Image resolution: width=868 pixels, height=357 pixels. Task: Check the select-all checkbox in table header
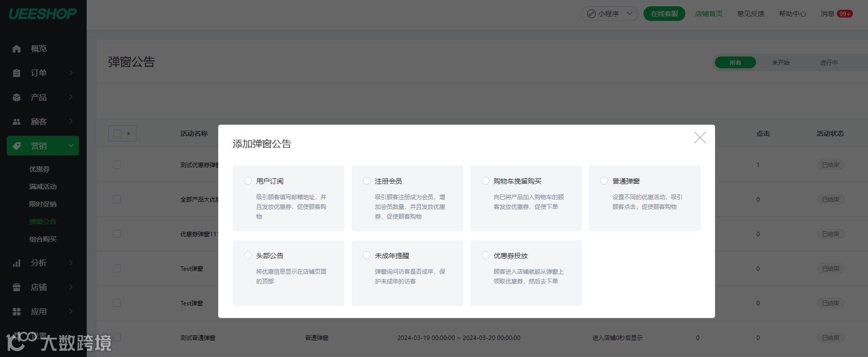coord(117,133)
